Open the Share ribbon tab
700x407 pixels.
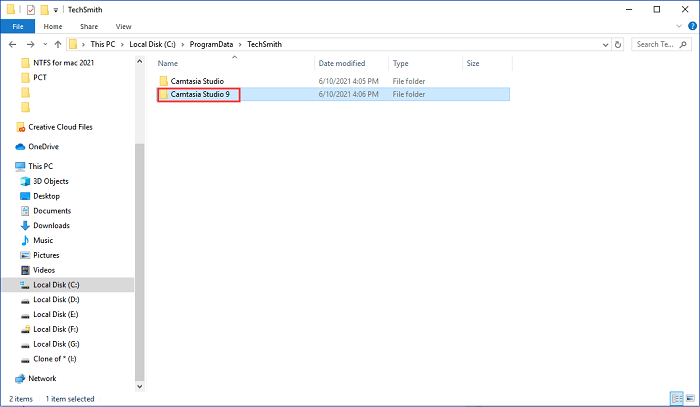[x=89, y=26]
